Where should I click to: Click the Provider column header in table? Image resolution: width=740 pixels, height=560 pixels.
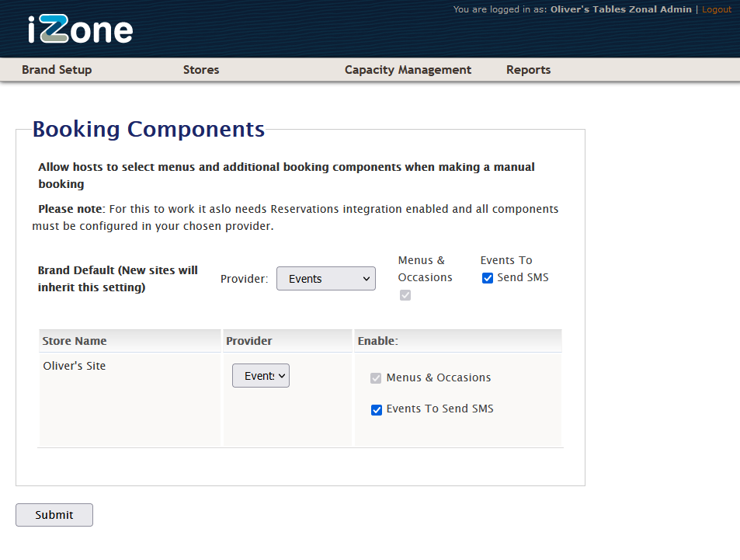coord(249,341)
